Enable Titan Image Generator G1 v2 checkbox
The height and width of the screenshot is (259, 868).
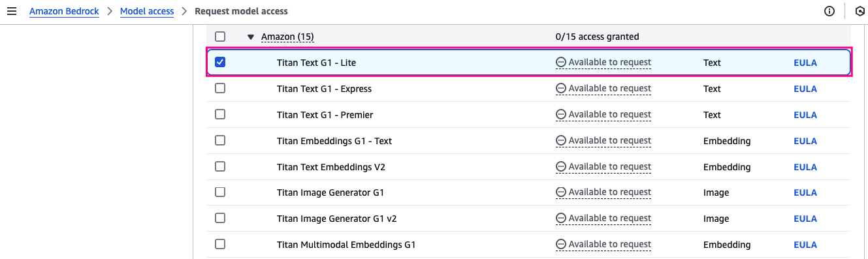click(x=220, y=218)
